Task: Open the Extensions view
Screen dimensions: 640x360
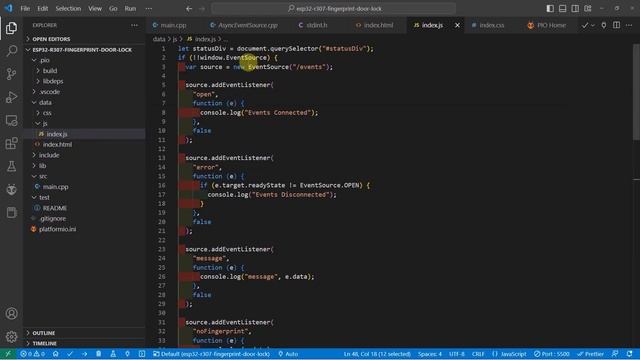Action: point(11,143)
